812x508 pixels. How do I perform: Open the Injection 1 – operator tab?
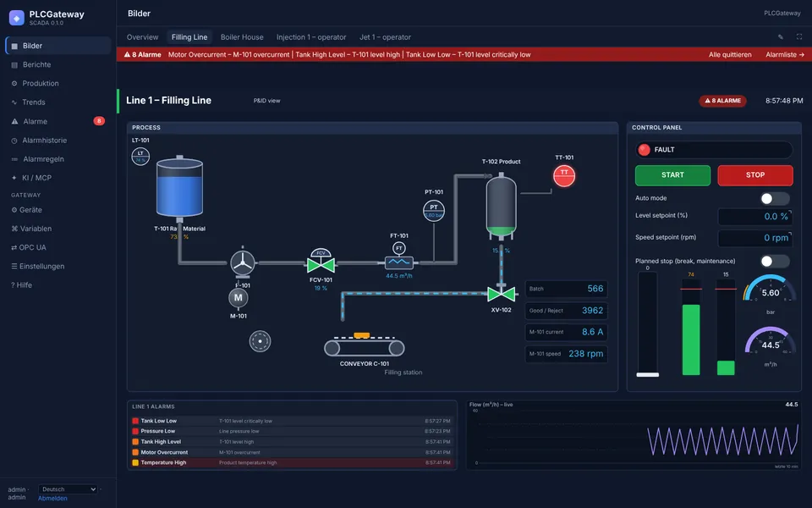point(311,37)
